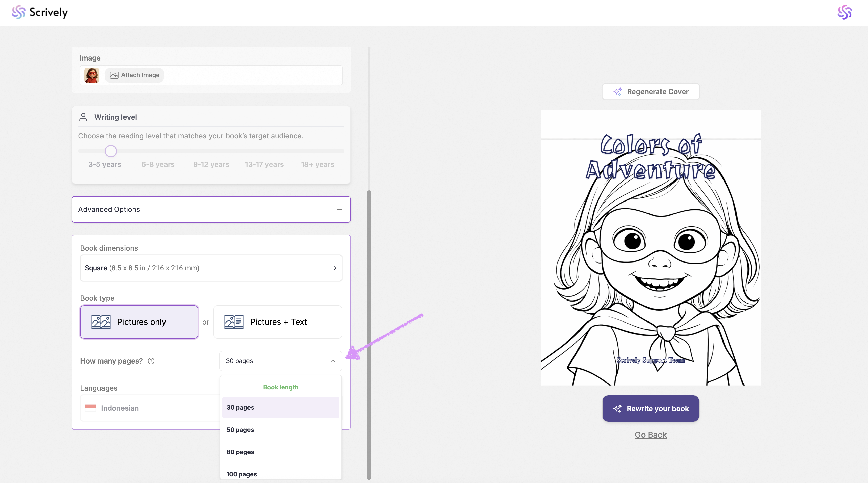Click Rewrite your book button
Image resolution: width=868 pixels, height=483 pixels.
(650, 408)
